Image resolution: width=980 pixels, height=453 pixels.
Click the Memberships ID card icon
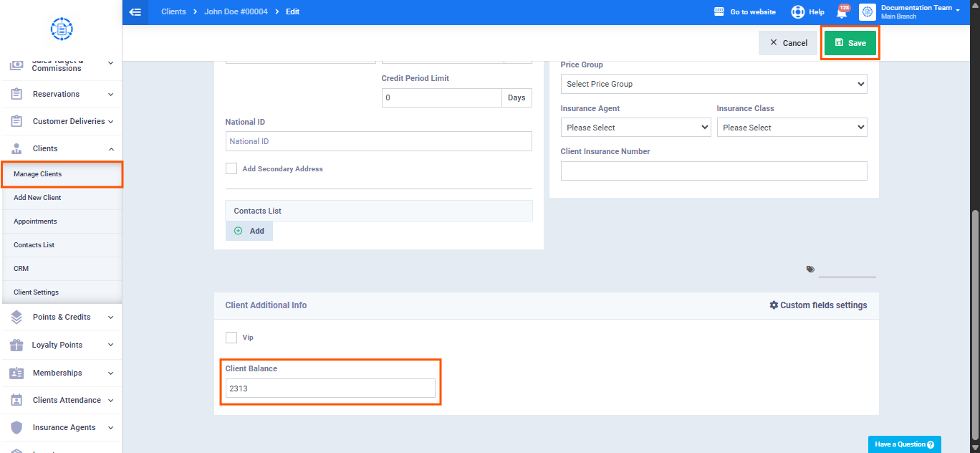16,373
